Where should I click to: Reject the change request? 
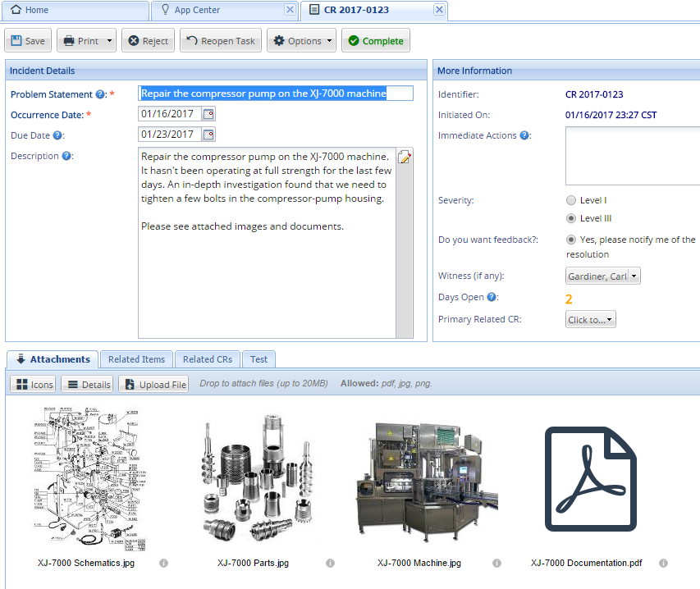[148, 40]
